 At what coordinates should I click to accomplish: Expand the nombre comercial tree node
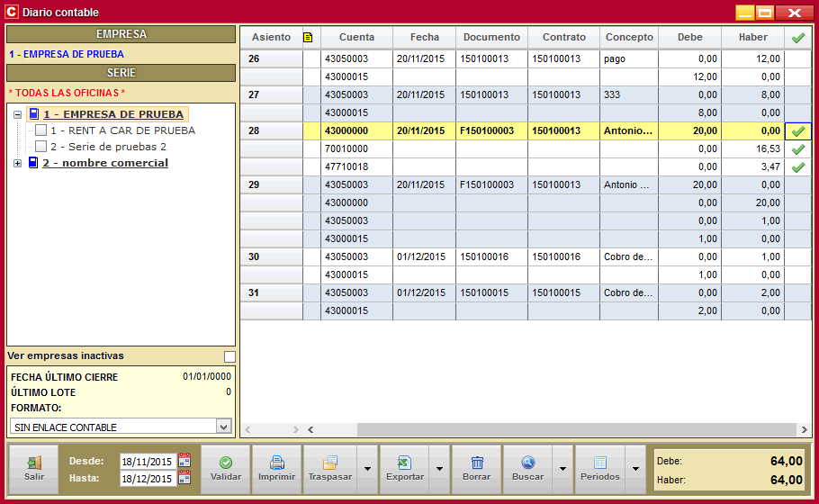click(x=18, y=163)
